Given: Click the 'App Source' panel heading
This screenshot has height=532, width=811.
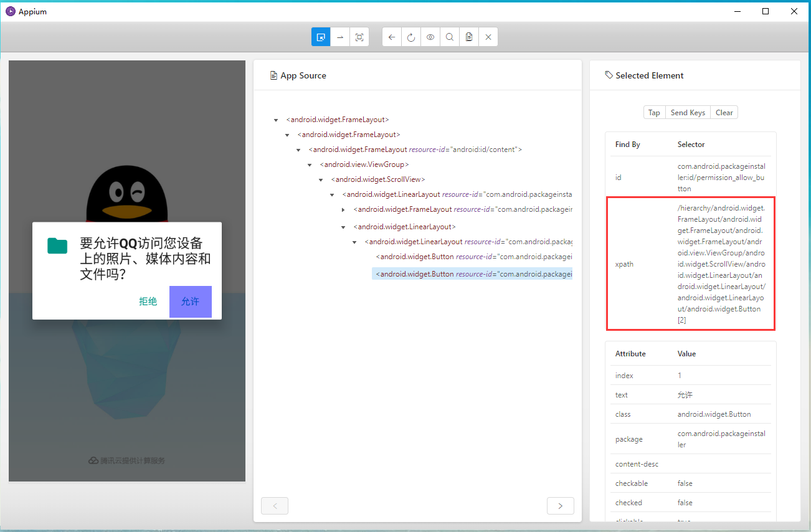Looking at the screenshot, I should pos(303,75).
